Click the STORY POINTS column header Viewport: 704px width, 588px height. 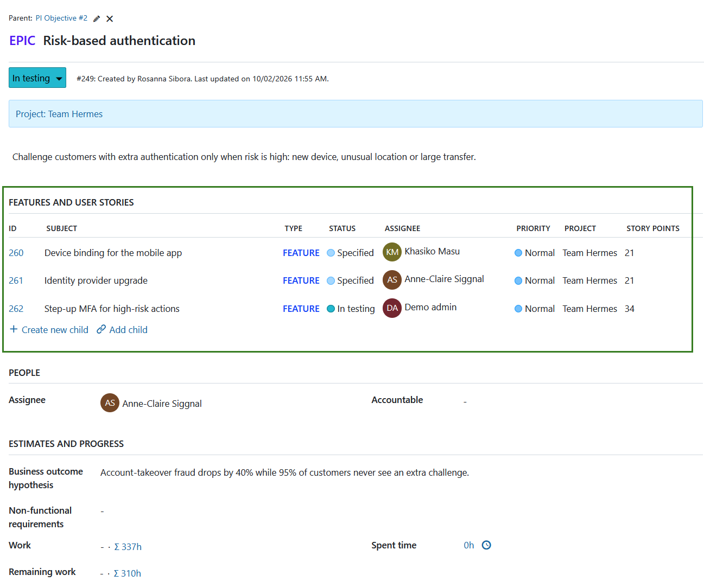[x=653, y=228]
